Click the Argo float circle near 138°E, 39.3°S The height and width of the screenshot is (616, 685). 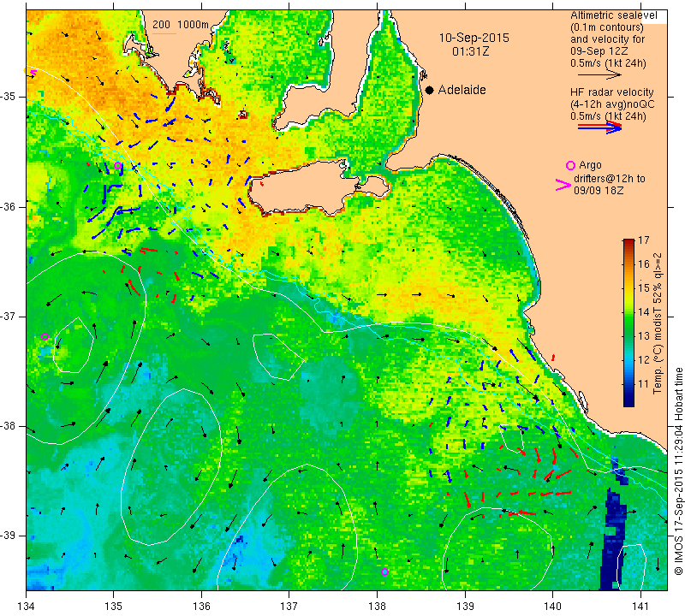coord(384,572)
